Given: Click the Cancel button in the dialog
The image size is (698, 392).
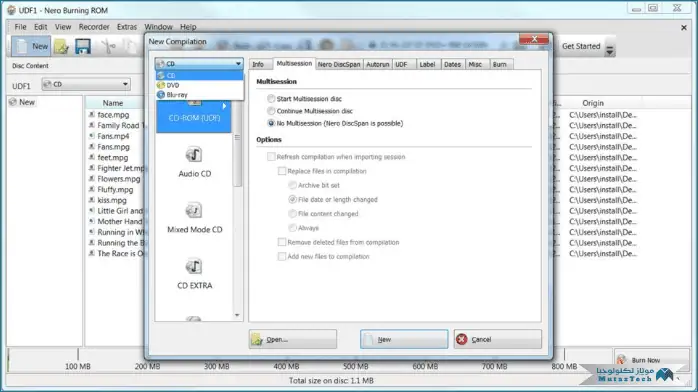Looking at the screenshot, I should pyautogui.click(x=498, y=339).
